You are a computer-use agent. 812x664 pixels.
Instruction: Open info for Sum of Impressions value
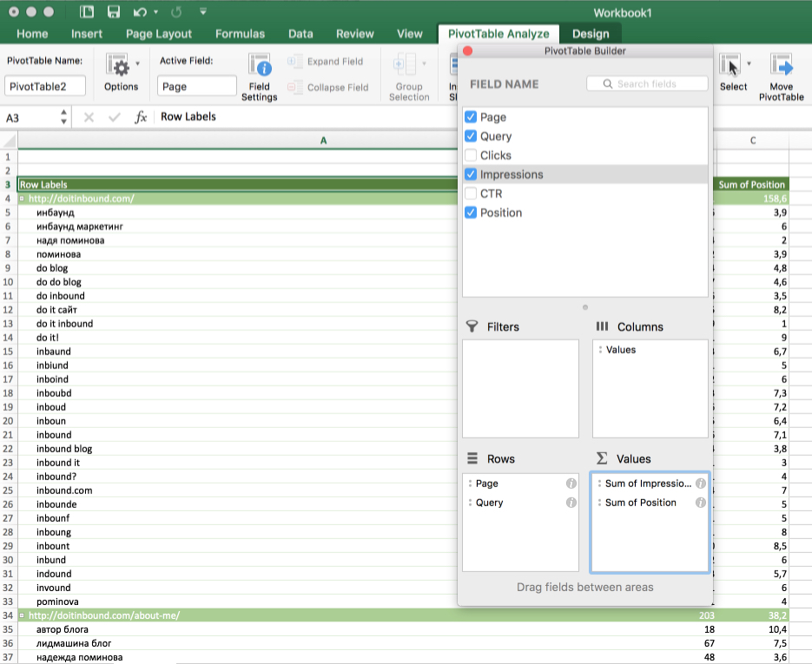(701, 483)
